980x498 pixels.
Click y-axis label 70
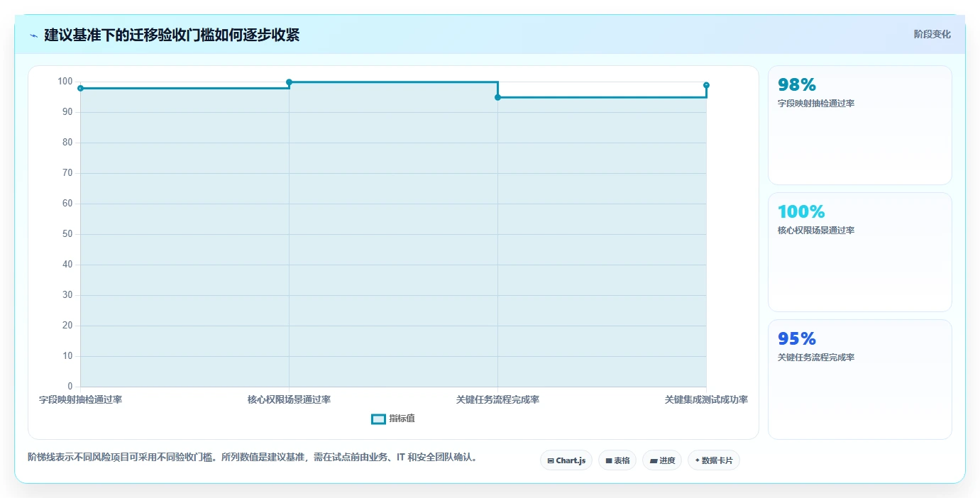click(67, 173)
